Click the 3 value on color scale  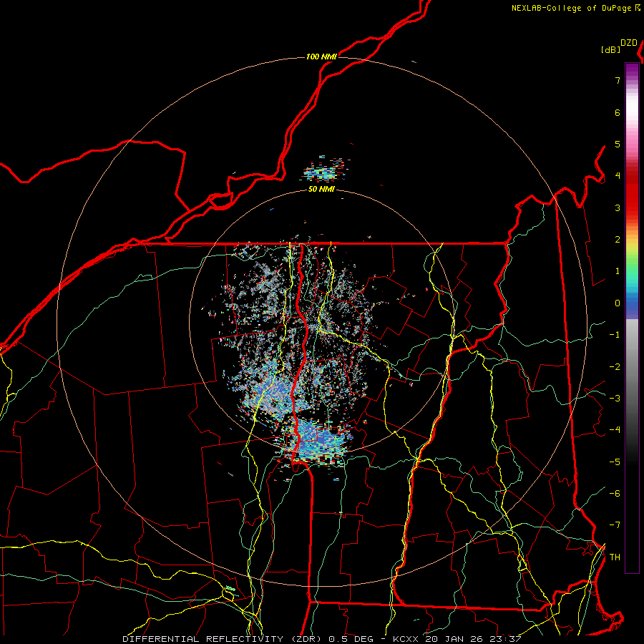tap(618, 208)
